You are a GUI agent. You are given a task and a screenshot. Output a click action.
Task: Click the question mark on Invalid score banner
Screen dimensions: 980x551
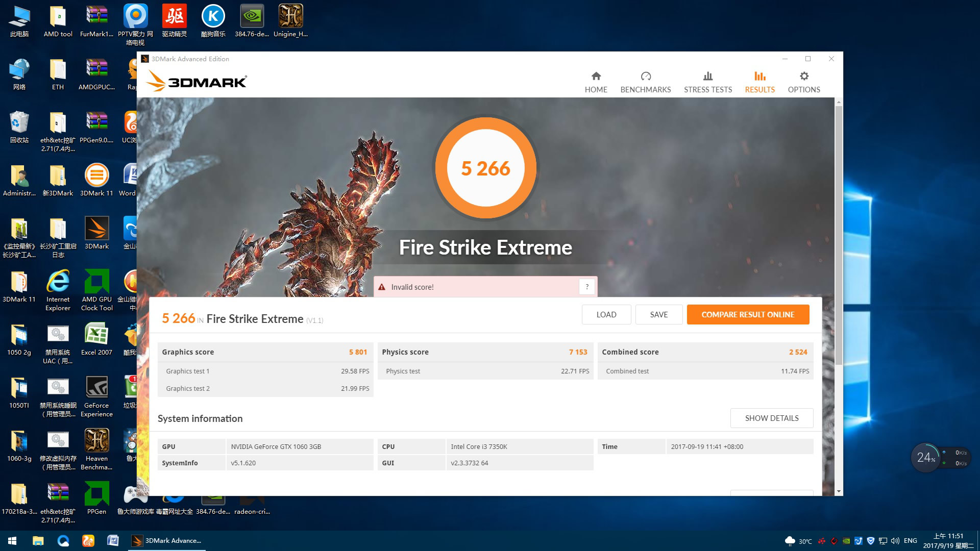(587, 287)
